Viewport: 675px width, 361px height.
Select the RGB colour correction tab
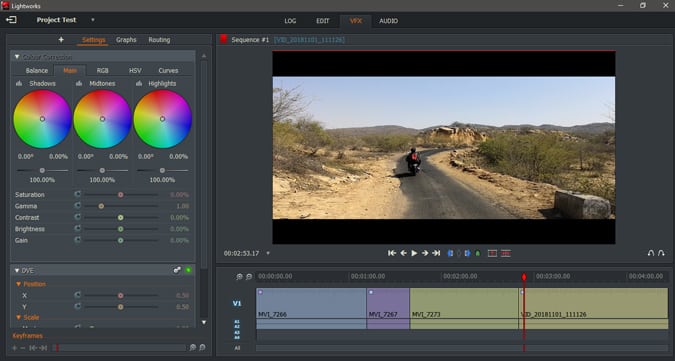102,71
